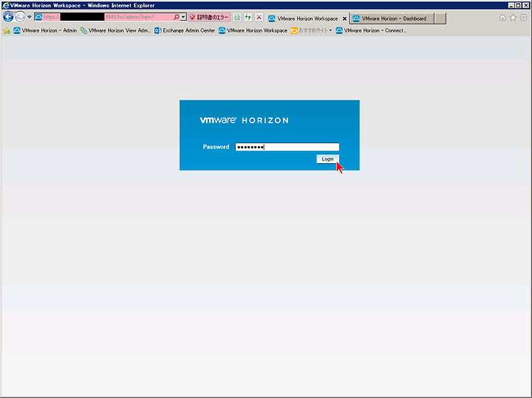Open the recent pages dropdown beside Forward

click(x=30, y=16)
